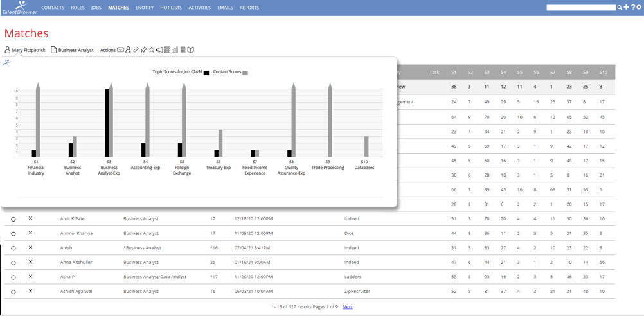Click the megaphone icon in Actions toolbar
The height and width of the screenshot is (316, 644).
[x=159, y=50]
